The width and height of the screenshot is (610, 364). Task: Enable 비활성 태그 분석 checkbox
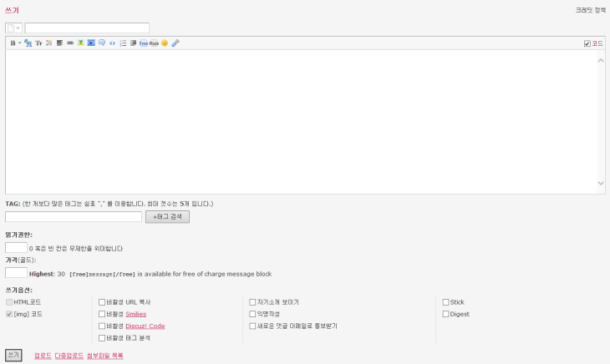[102, 338]
